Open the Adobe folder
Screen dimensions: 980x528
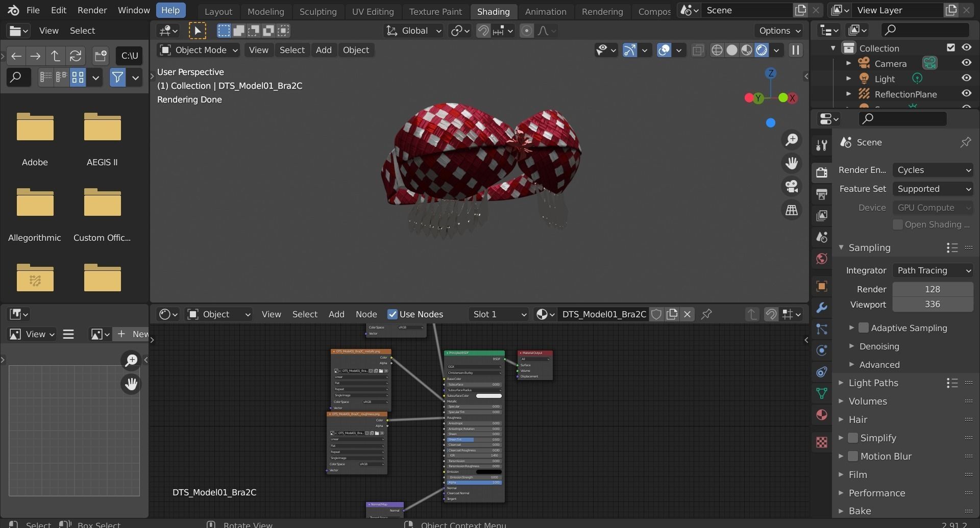pos(35,139)
